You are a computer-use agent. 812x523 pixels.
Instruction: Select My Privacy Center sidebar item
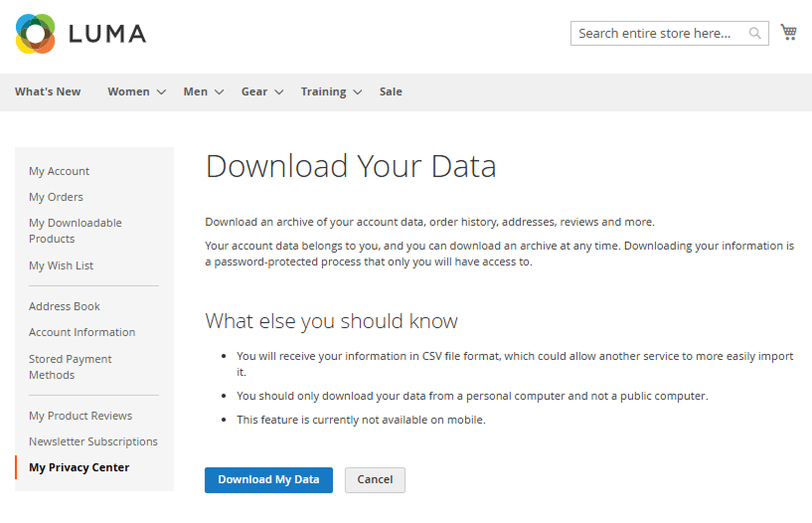pos(79,467)
